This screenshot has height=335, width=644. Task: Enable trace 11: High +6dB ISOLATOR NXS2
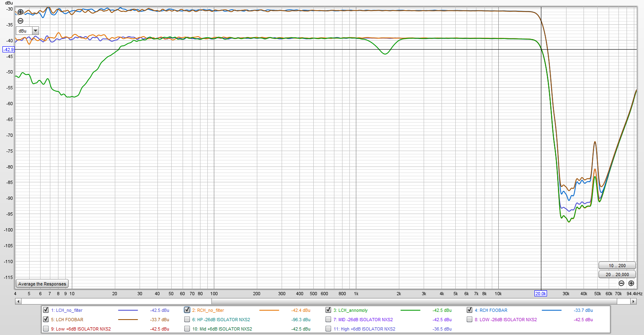[328, 329]
